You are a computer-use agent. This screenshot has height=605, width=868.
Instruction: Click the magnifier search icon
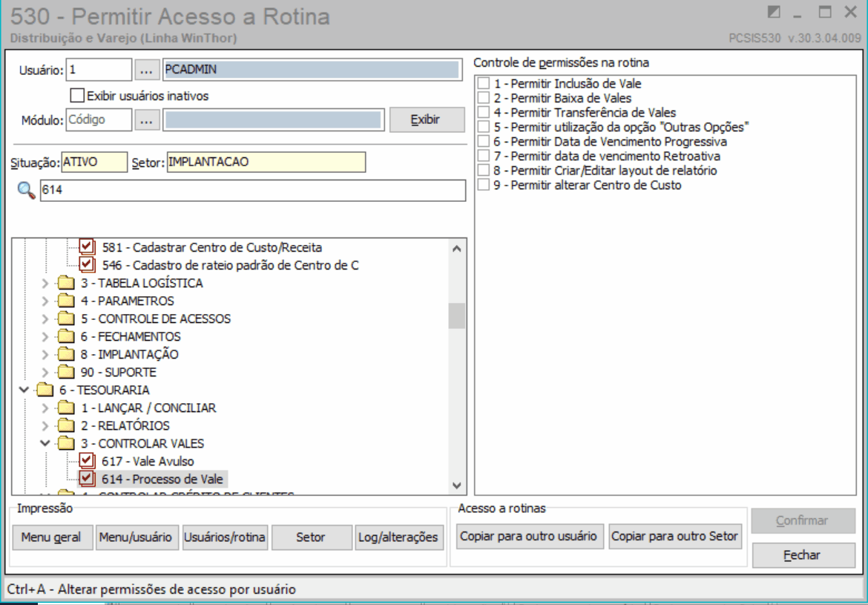tap(25, 190)
